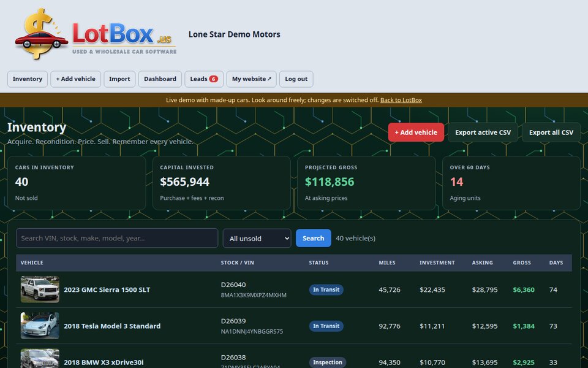The image size is (588, 368).
Task: Open Leads with 6 badge
Action: (x=204, y=79)
